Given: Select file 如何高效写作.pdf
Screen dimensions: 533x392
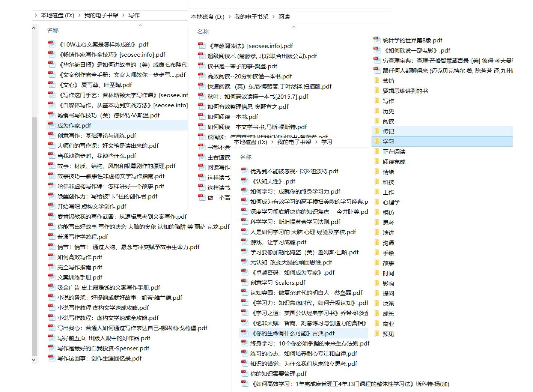Looking at the screenshot, I should click(80, 257).
